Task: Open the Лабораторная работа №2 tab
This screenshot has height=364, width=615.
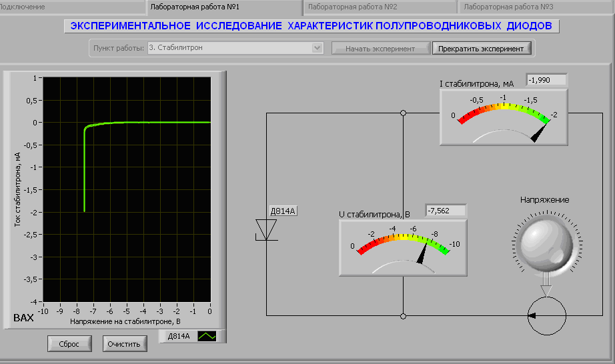Action: tap(380, 7)
